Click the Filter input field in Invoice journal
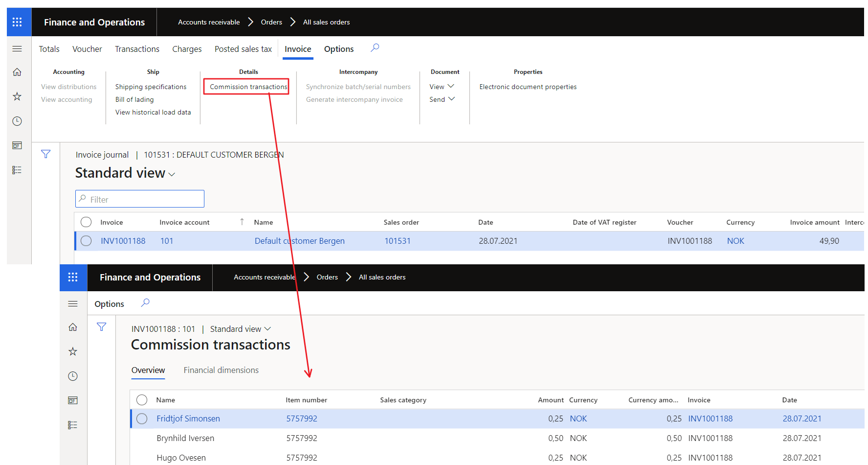The width and height of the screenshot is (868, 465). point(140,199)
